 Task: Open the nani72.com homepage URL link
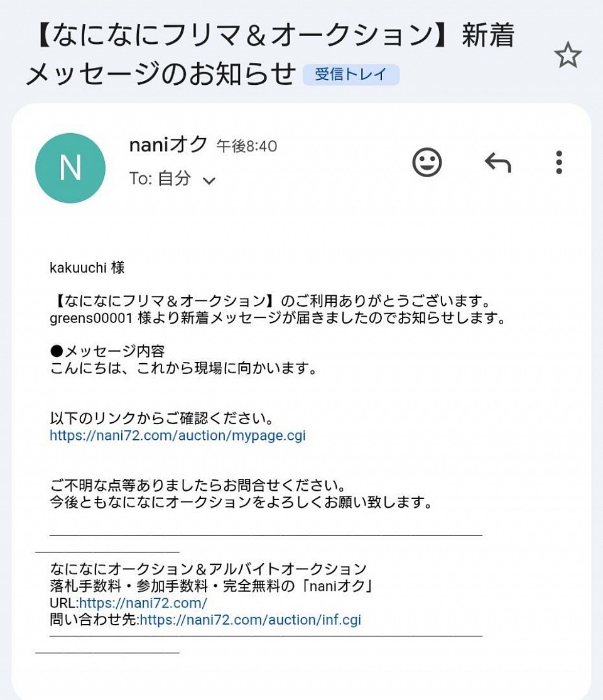click(143, 603)
